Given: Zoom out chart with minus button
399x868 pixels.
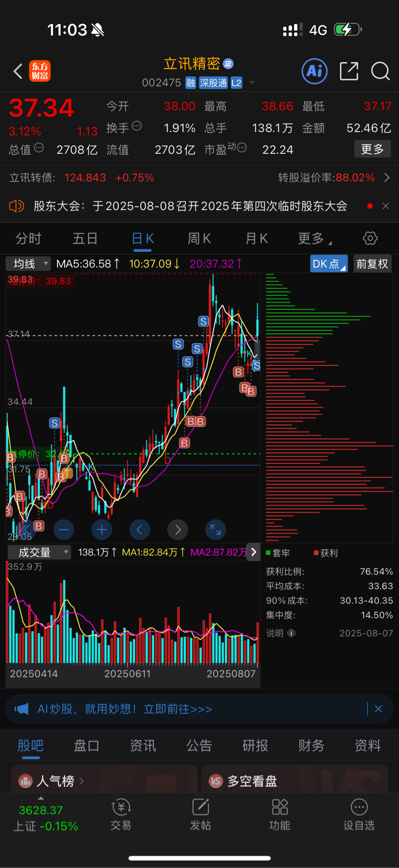Looking at the screenshot, I should 63,530.
